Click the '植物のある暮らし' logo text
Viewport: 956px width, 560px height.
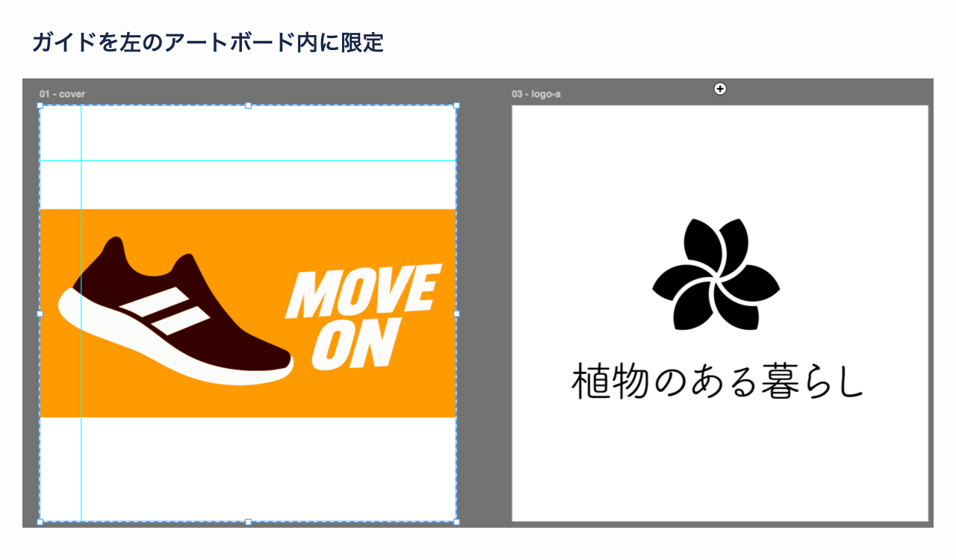[717, 382]
